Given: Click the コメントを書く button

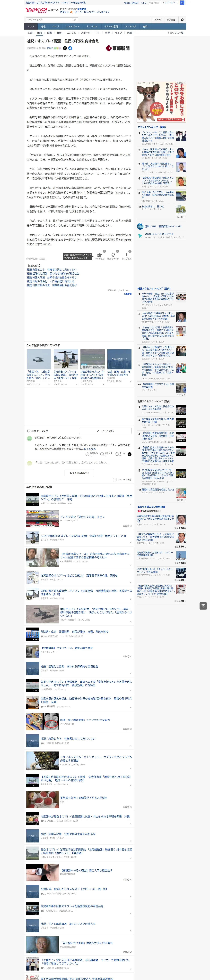Looking at the screenshot, I should point(105,431).
